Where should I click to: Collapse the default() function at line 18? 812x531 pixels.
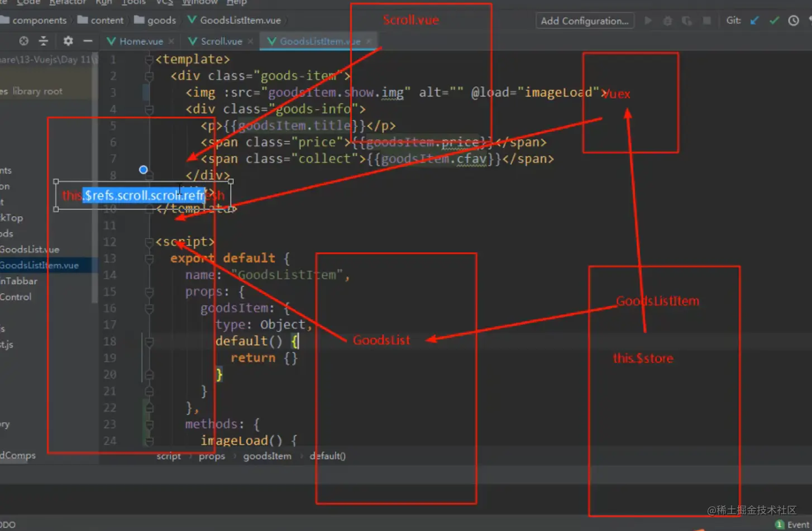[x=149, y=341]
